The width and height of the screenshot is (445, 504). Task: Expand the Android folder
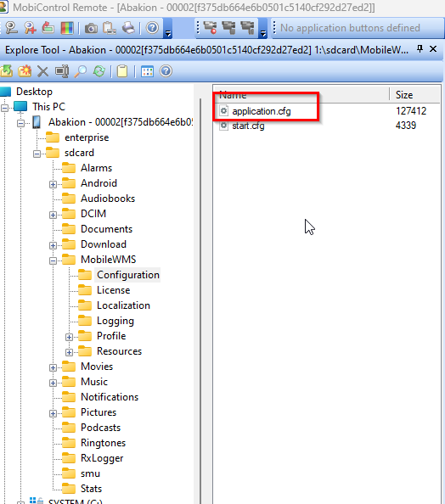pos(54,184)
